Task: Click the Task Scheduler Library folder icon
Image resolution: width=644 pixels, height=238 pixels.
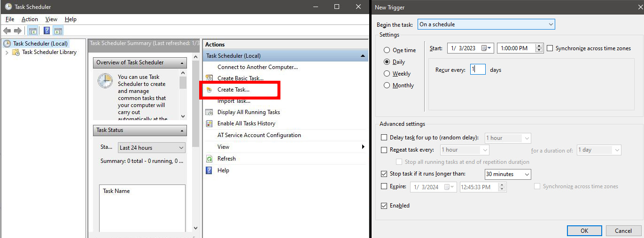Action: 16,52
